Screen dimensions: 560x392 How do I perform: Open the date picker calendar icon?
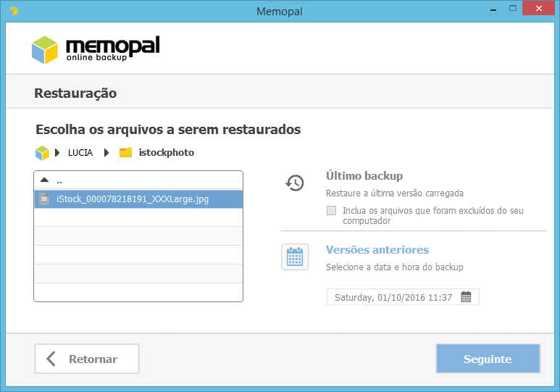pos(466,297)
